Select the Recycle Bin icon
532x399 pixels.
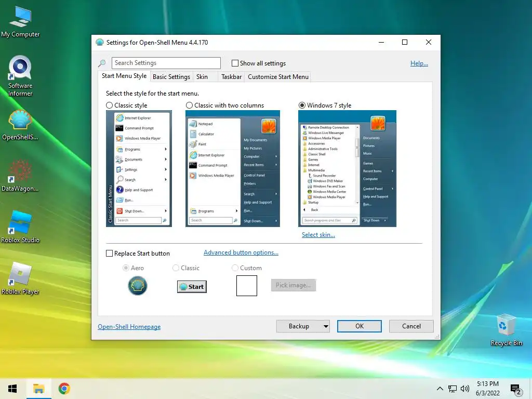[506, 330]
